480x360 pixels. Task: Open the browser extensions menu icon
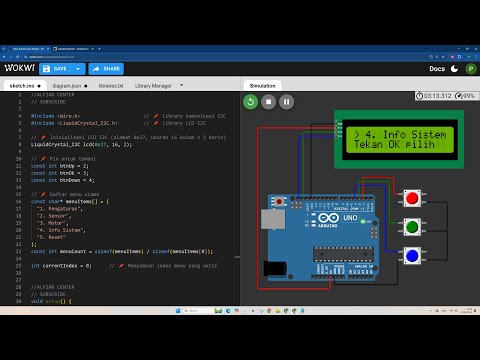point(459,57)
